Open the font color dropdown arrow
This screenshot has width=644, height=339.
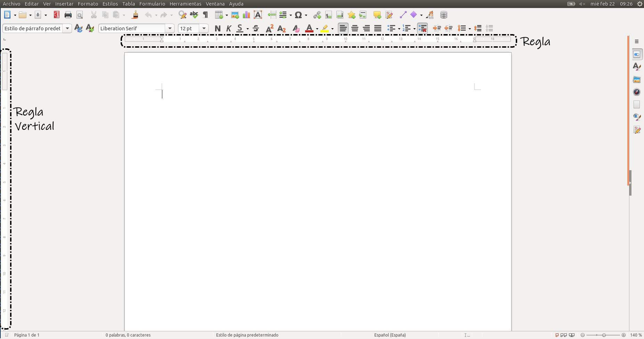click(x=317, y=29)
